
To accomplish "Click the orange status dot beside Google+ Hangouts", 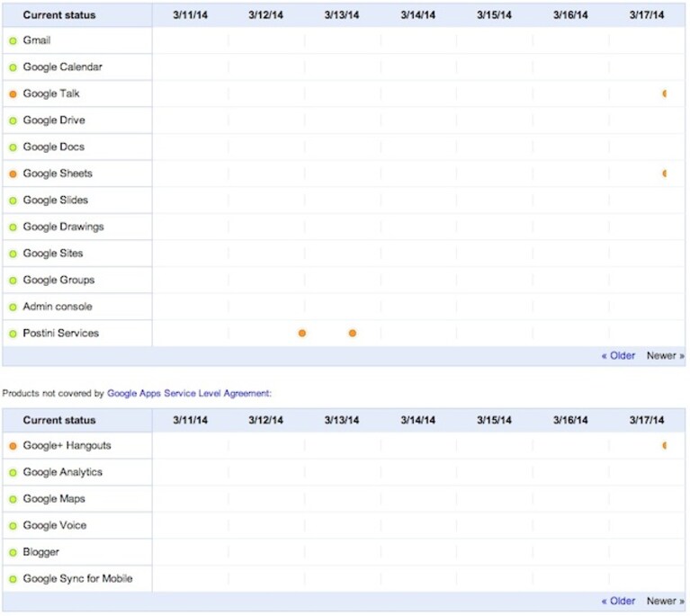I will [x=13, y=446].
